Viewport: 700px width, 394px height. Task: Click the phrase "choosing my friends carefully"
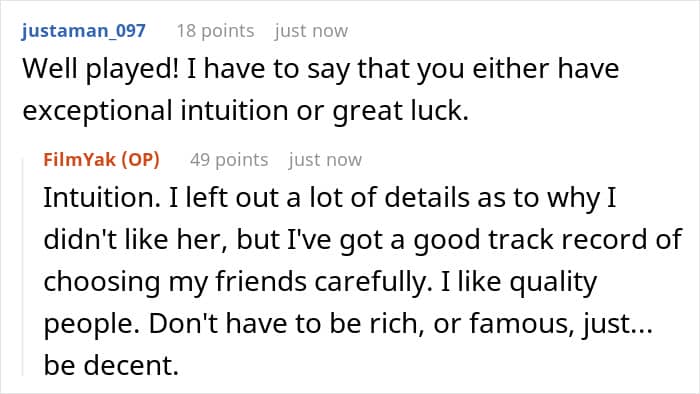[x=236, y=282]
